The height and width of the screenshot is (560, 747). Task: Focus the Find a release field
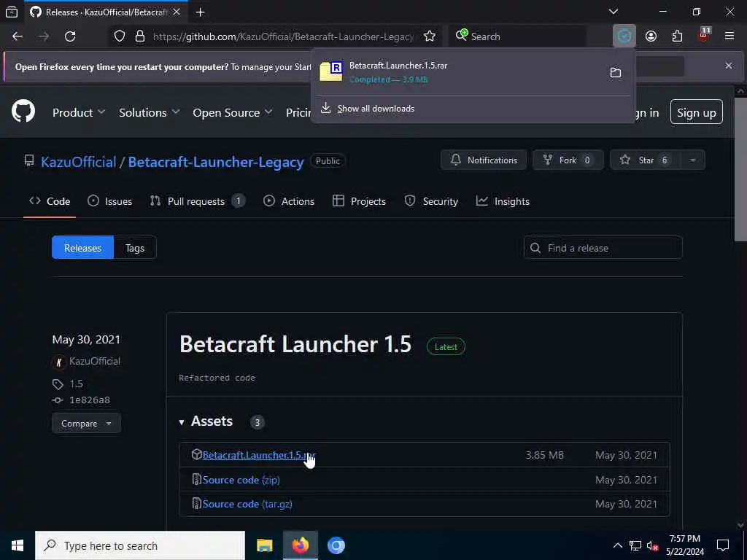[603, 248]
